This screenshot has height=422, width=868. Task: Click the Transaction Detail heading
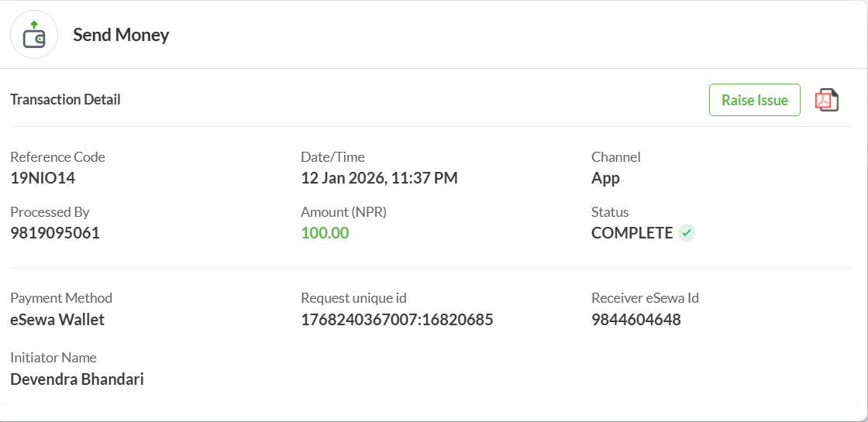pos(65,99)
